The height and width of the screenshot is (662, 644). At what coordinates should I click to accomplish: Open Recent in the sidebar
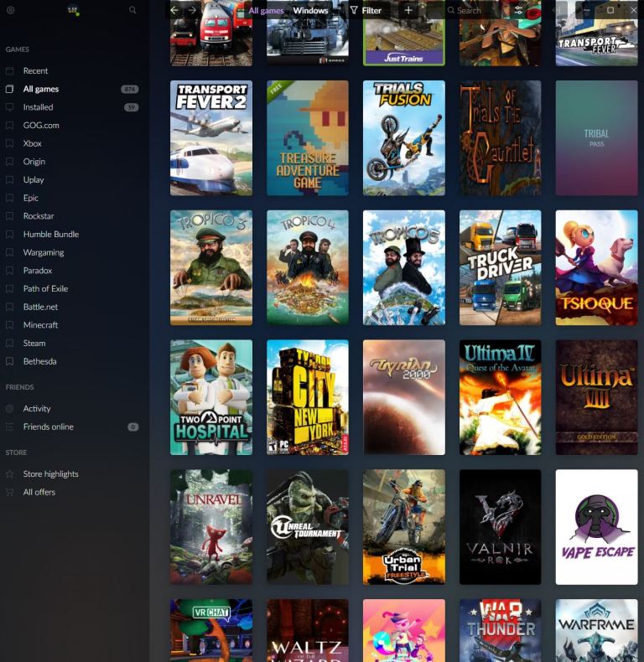point(35,71)
